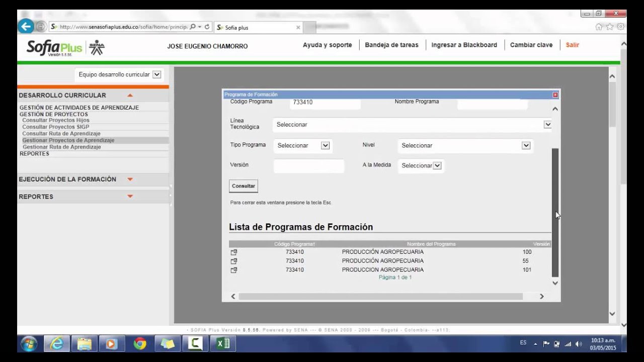Viewport: 644px width, 362px height.
Task: Show hidden tray icons arrow
Action: click(535, 344)
